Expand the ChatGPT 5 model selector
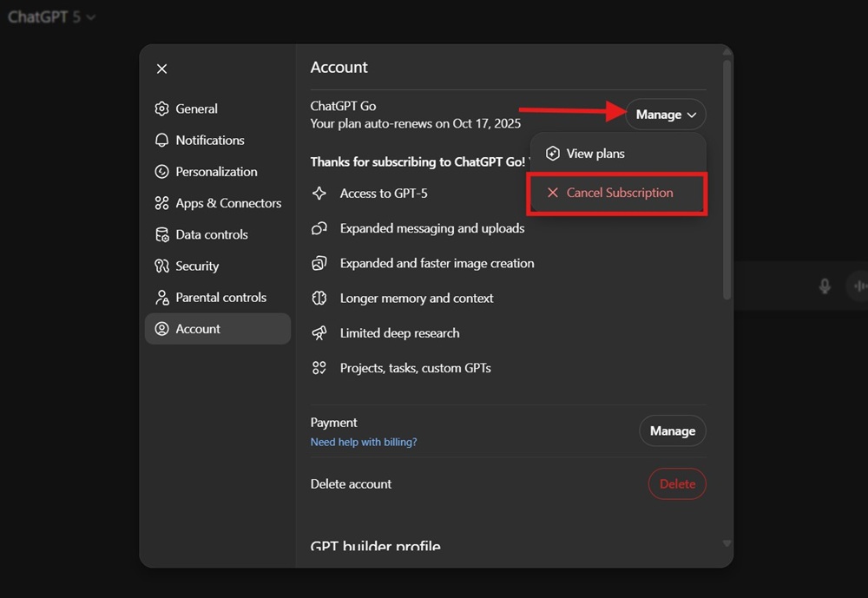Image resolution: width=868 pixels, height=598 pixels. click(x=52, y=16)
